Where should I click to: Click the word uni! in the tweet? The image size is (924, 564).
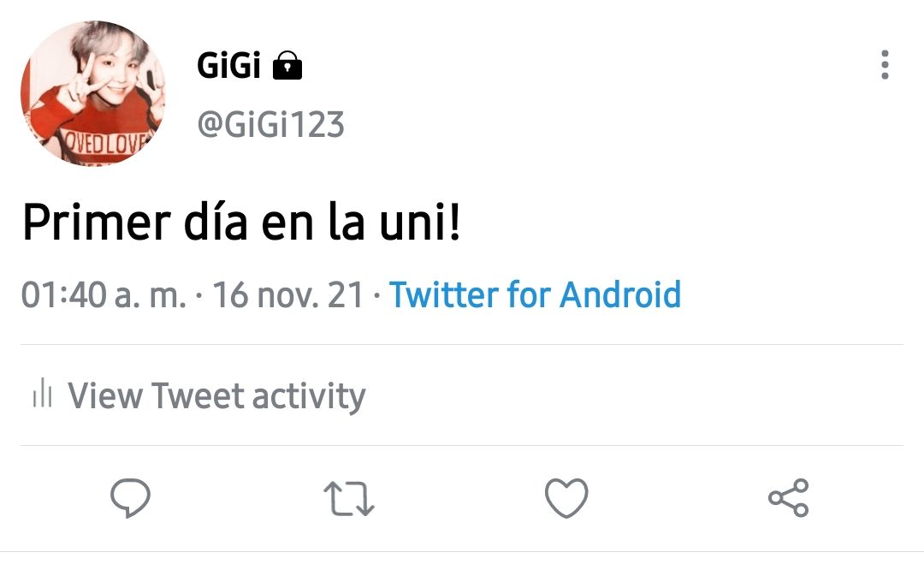(419, 223)
